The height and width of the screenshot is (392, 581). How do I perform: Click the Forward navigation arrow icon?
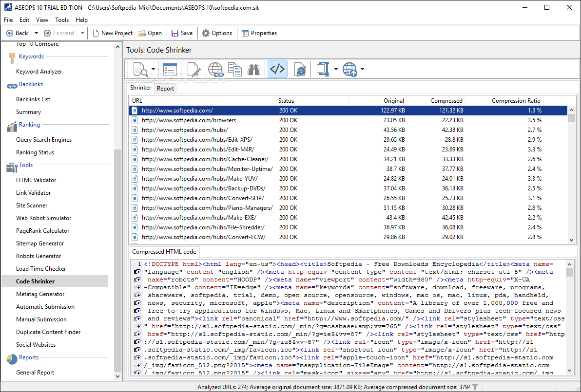coord(47,33)
